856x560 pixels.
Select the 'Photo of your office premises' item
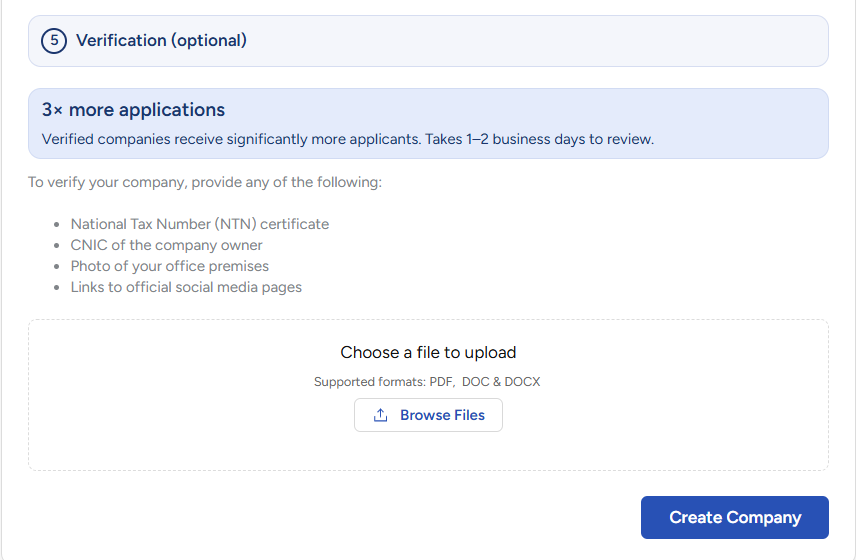click(169, 266)
